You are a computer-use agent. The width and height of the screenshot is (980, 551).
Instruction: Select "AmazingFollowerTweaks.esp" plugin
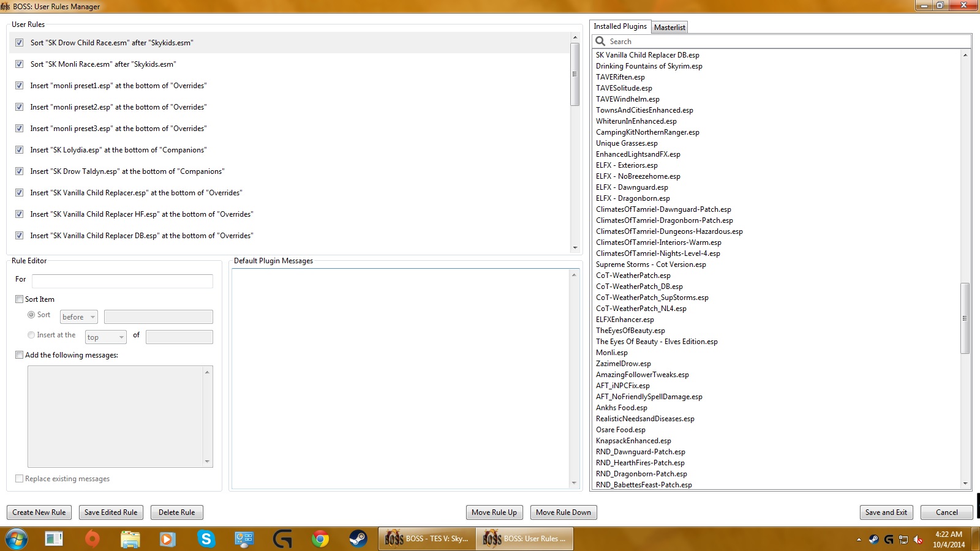point(643,375)
